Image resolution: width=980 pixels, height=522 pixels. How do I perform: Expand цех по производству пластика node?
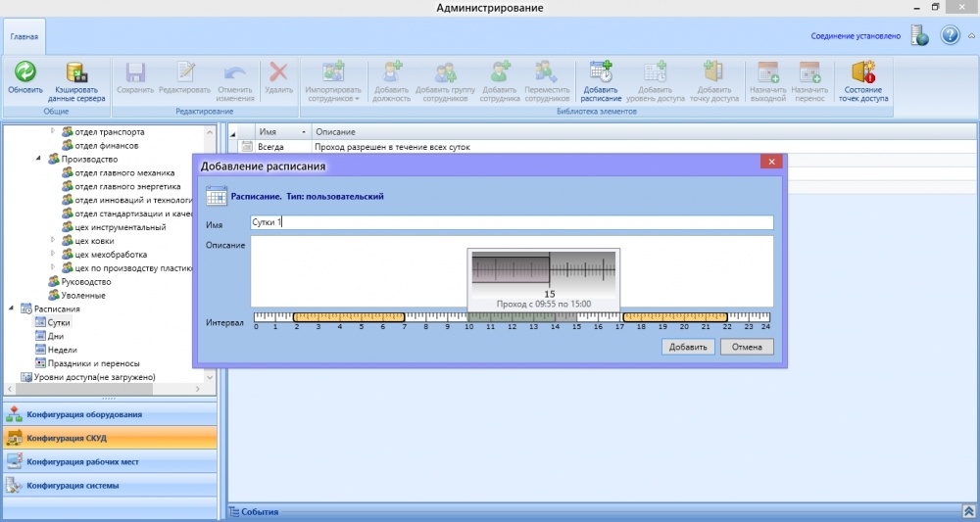(53, 267)
